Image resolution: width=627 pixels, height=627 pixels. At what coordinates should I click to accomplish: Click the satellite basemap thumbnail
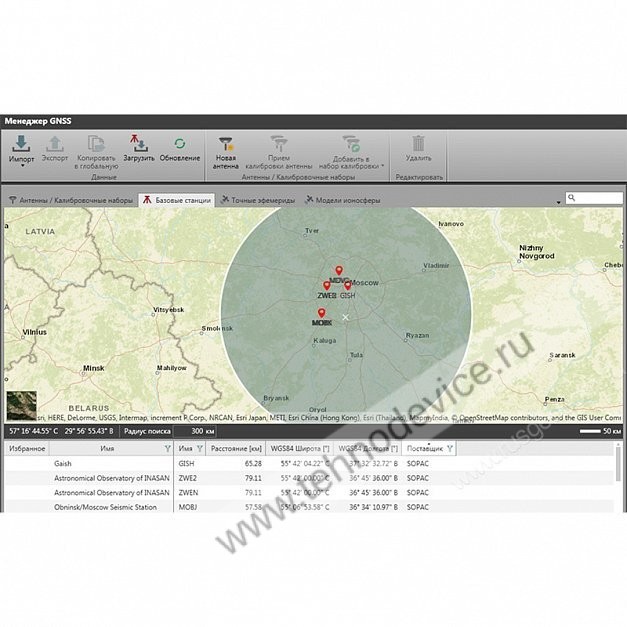click(21, 406)
